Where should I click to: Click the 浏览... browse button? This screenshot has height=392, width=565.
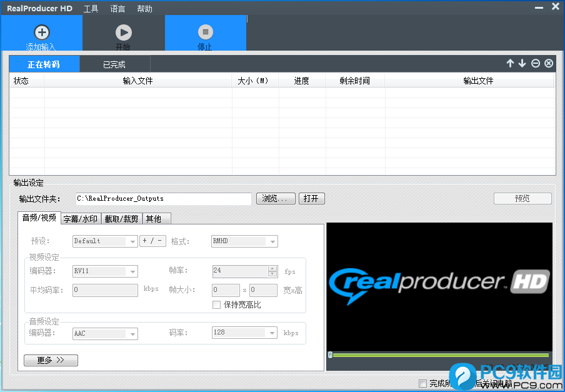[x=276, y=199]
